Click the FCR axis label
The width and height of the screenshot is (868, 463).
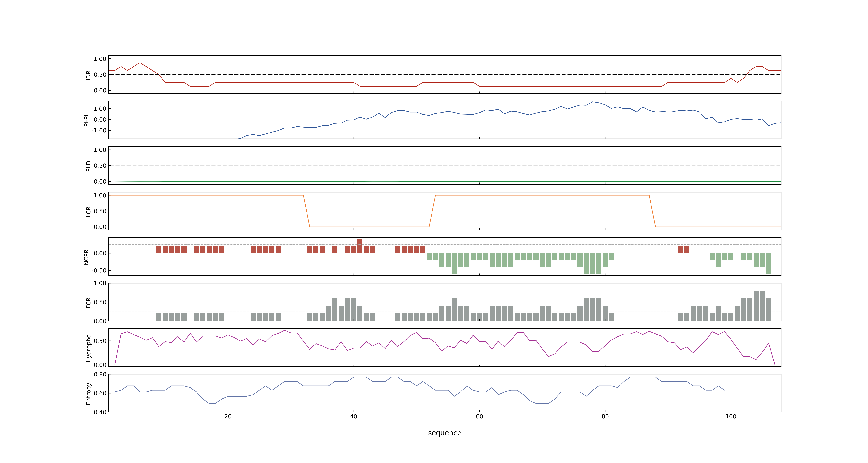click(88, 303)
